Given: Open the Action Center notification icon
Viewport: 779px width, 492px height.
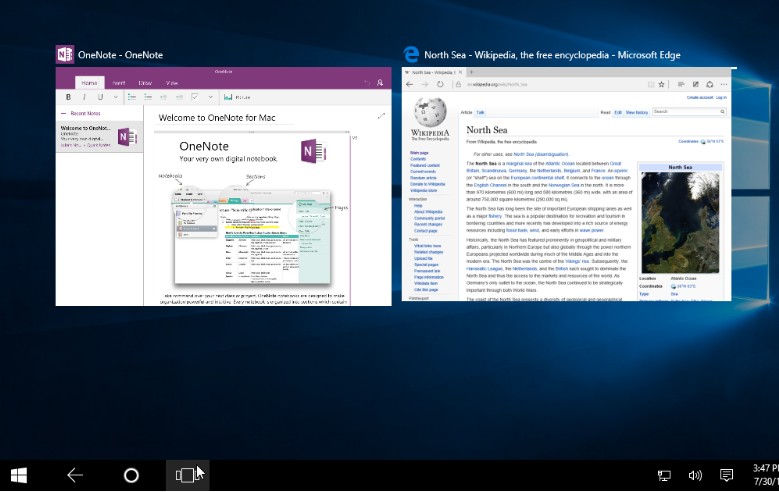Looking at the screenshot, I should point(726,476).
